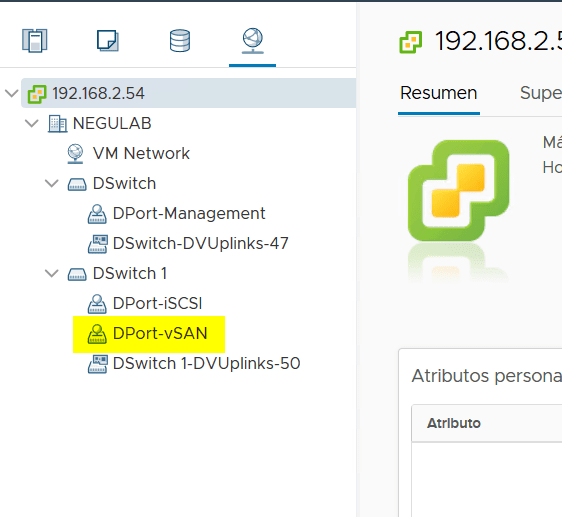The height and width of the screenshot is (517, 562).
Task: Click the Atributo column header
Action: point(454,423)
